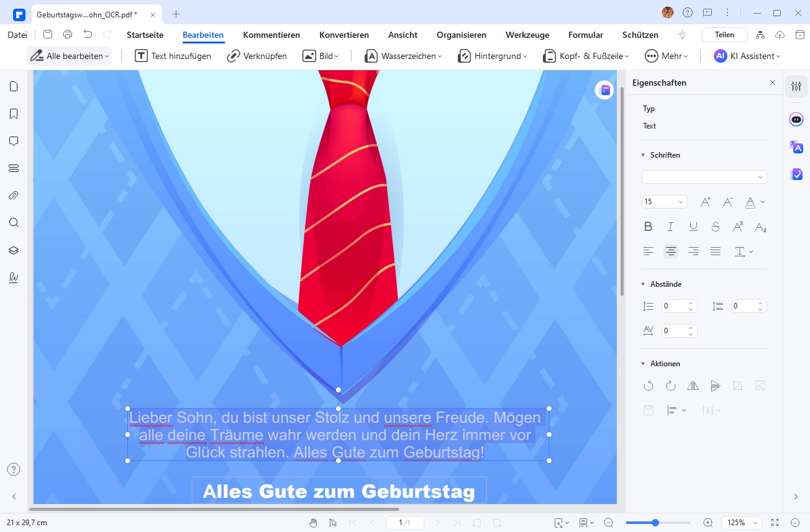810x532 pixels.
Task: Collapse the Abstände section
Action: pos(643,284)
